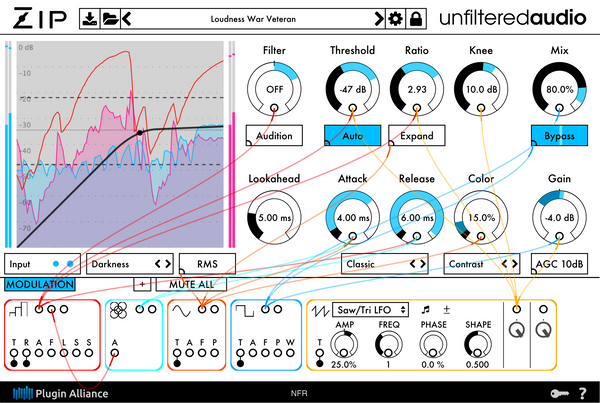Click the LFO SHAPE knob at 0.500
600x403 pixels.
[478, 344]
